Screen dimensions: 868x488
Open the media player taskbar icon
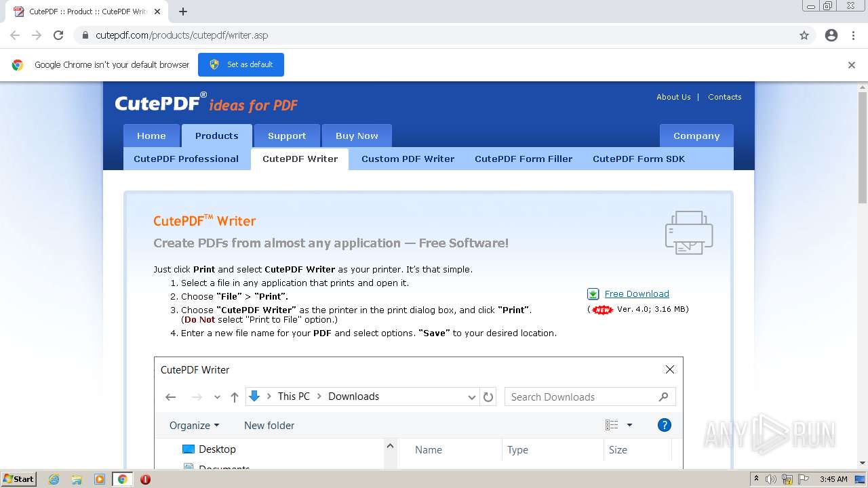click(x=100, y=479)
